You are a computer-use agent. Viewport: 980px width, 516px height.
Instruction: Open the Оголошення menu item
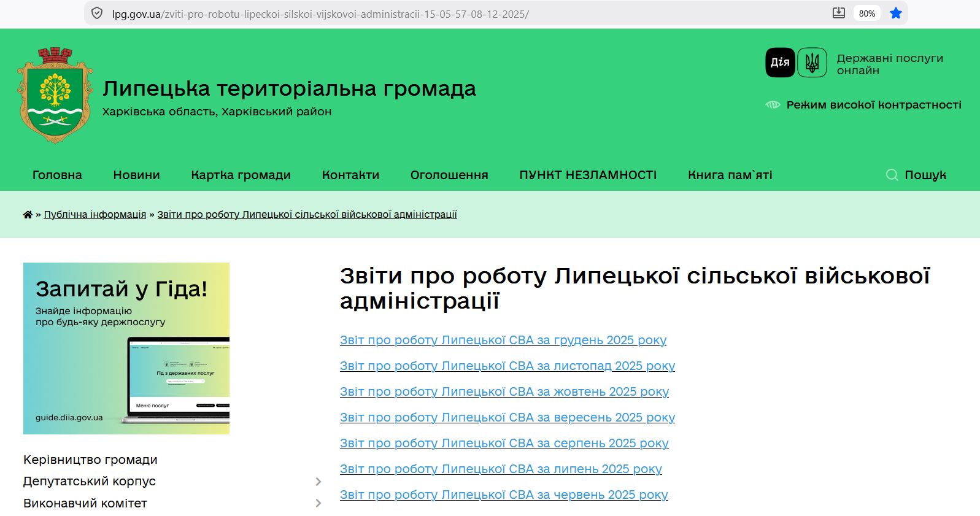pyautogui.click(x=449, y=175)
